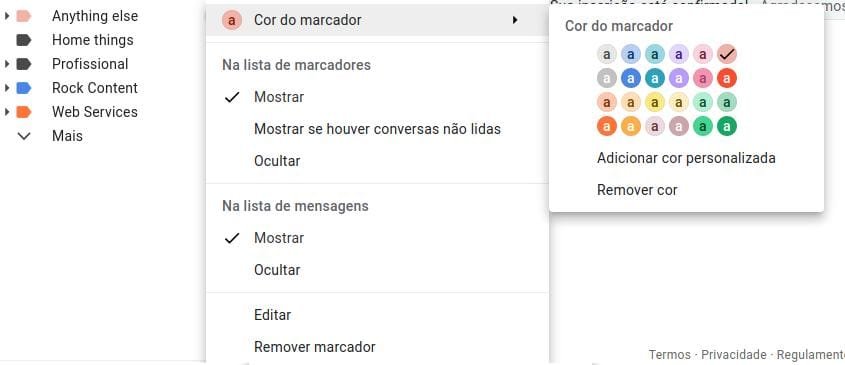
Task: Expand the Rock Content label tree
Action: point(6,88)
